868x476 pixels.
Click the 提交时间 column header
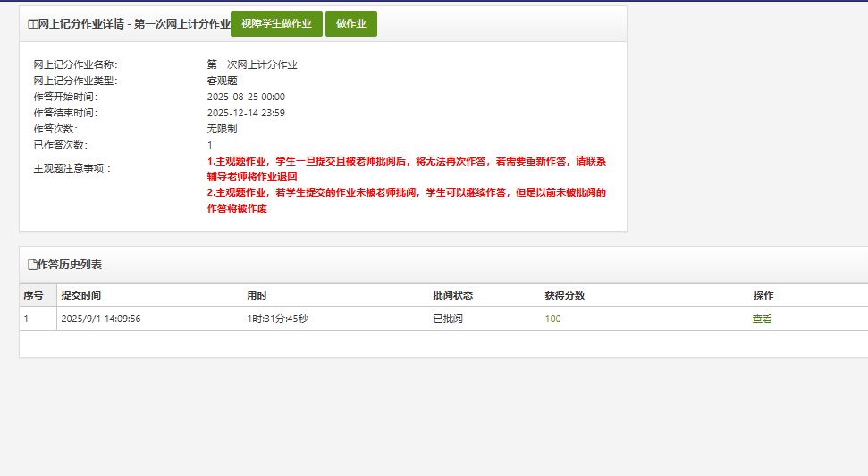click(80, 295)
